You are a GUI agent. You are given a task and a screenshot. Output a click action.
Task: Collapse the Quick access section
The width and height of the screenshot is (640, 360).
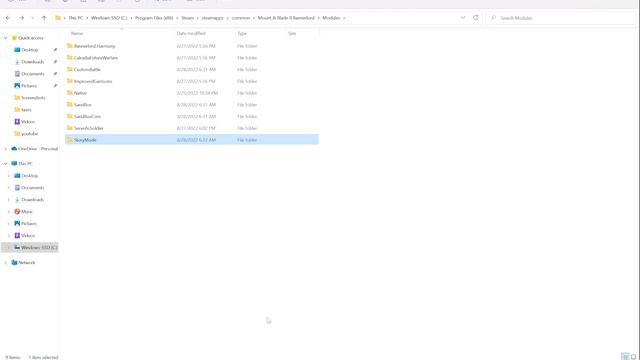[6, 38]
